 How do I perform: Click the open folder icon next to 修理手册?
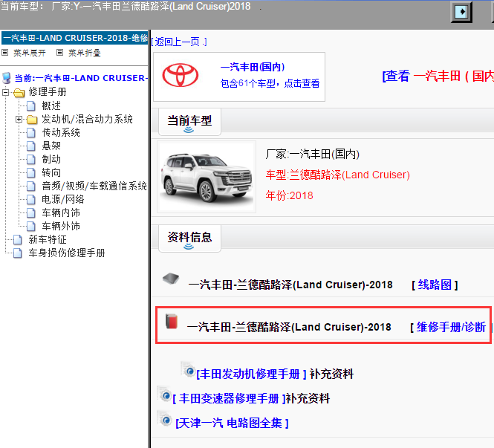pos(19,92)
